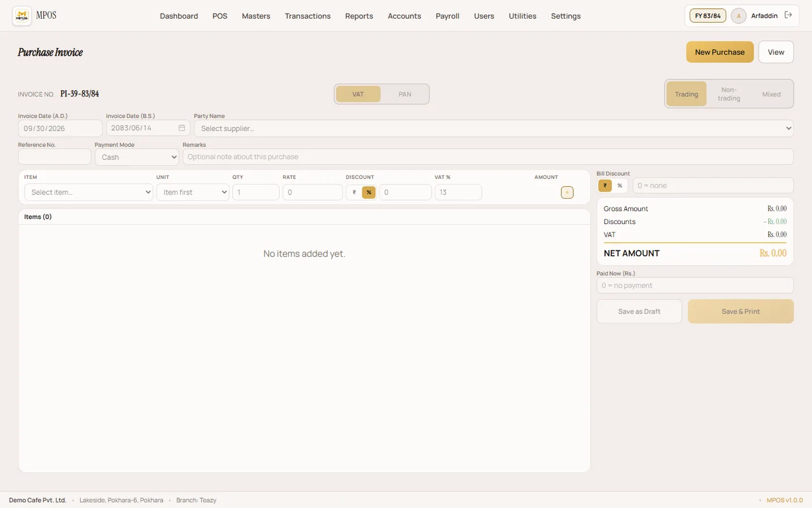Click the Save & Print button
The height and width of the screenshot is (508, 812).
coord(741,311)
